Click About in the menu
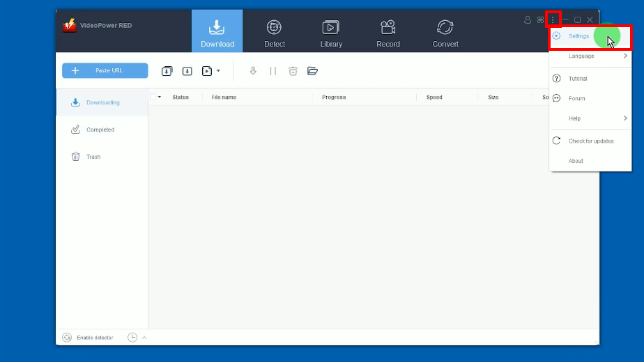This screenshot has height=362, width=644. tap(590, 161)
